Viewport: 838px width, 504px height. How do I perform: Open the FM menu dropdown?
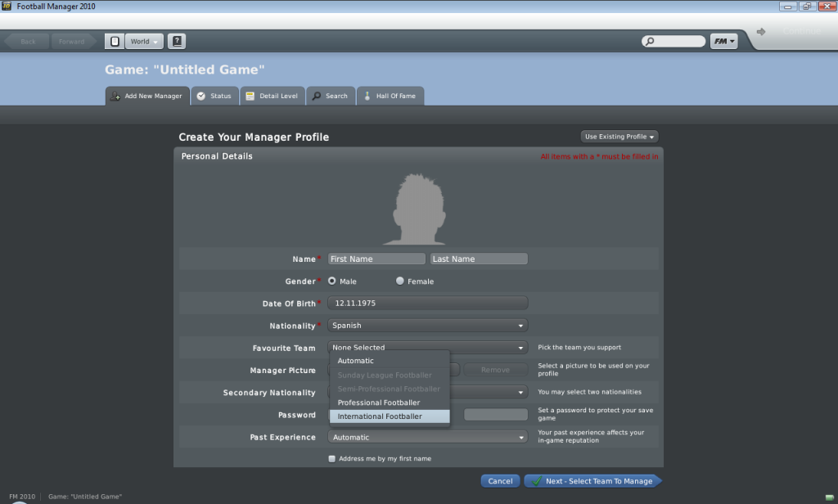pos(724,41)
